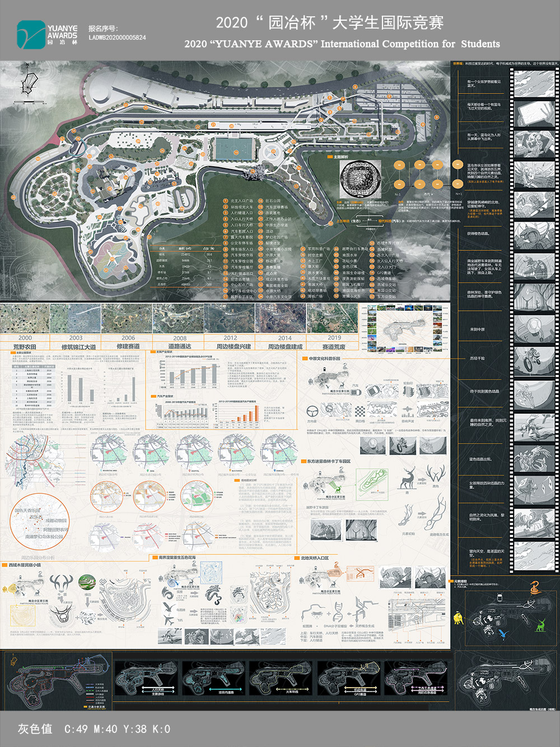560x747 pixels.
Task: Click the 修建赛道 timeline caption
Action: (x=128, y=347)
